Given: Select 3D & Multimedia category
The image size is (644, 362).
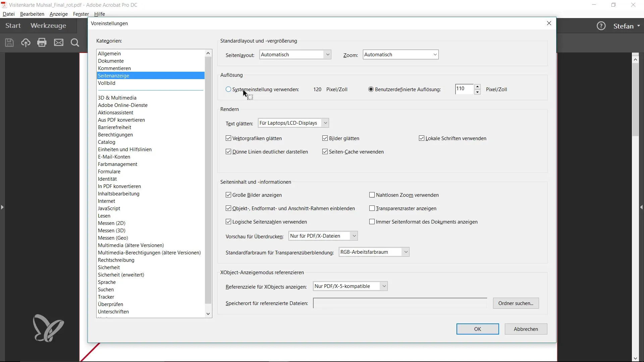Looking at the screenshot, I should (x=151, y=98).
